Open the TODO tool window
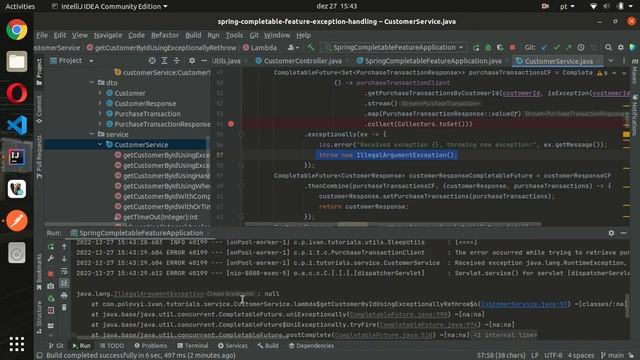The width and height of the screenshot is (640, 360). click(x=112, y=346)
